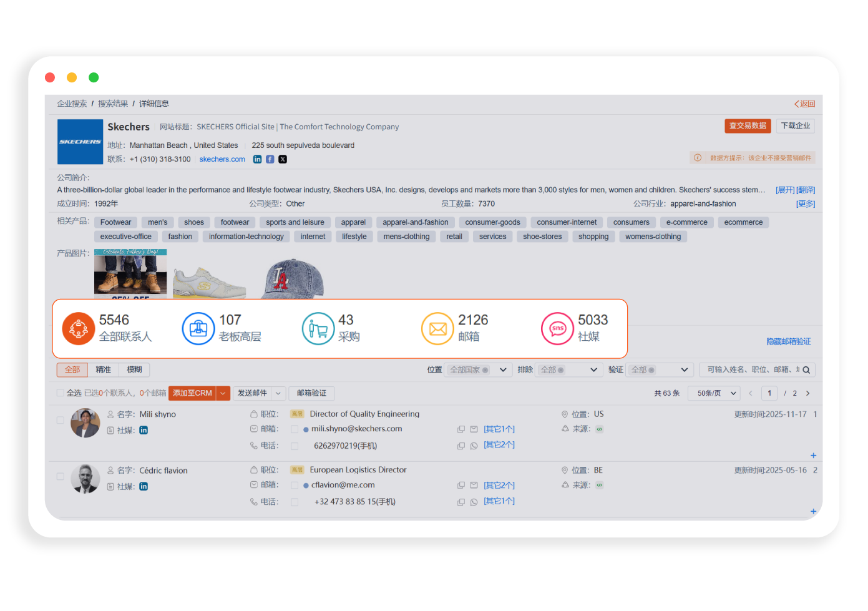Click the 老板高层 executives icon
Screen dimensions: 868x611
(198, 328)
